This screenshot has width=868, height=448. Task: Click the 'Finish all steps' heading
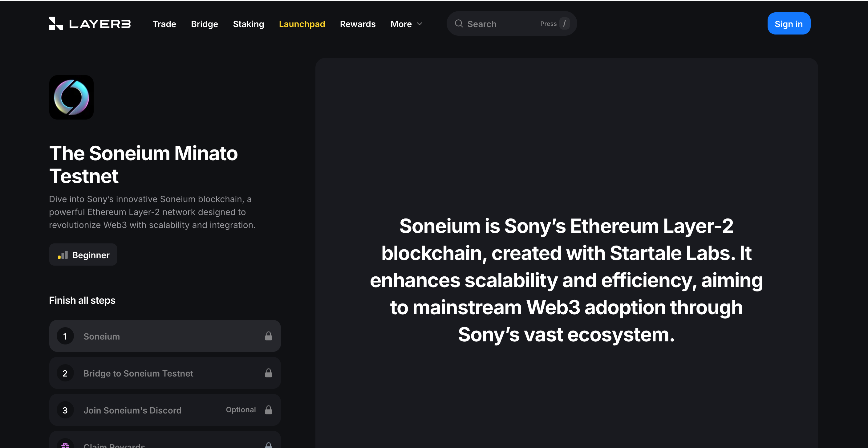click(x=82, y=300)
